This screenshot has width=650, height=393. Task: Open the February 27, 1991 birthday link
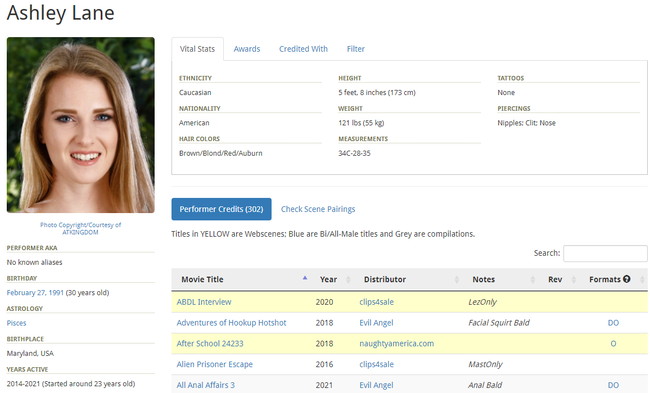pos(35,292)
